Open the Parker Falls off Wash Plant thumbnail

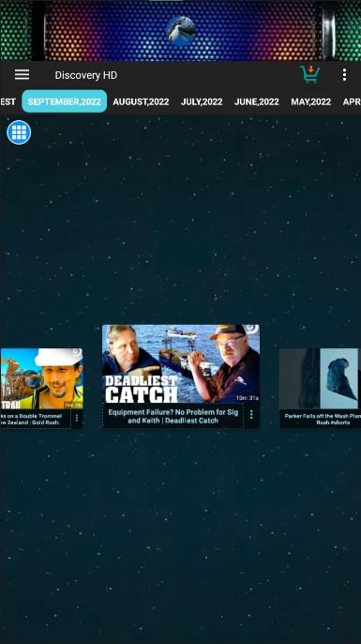pyautogui.click(x=320, y=379)
